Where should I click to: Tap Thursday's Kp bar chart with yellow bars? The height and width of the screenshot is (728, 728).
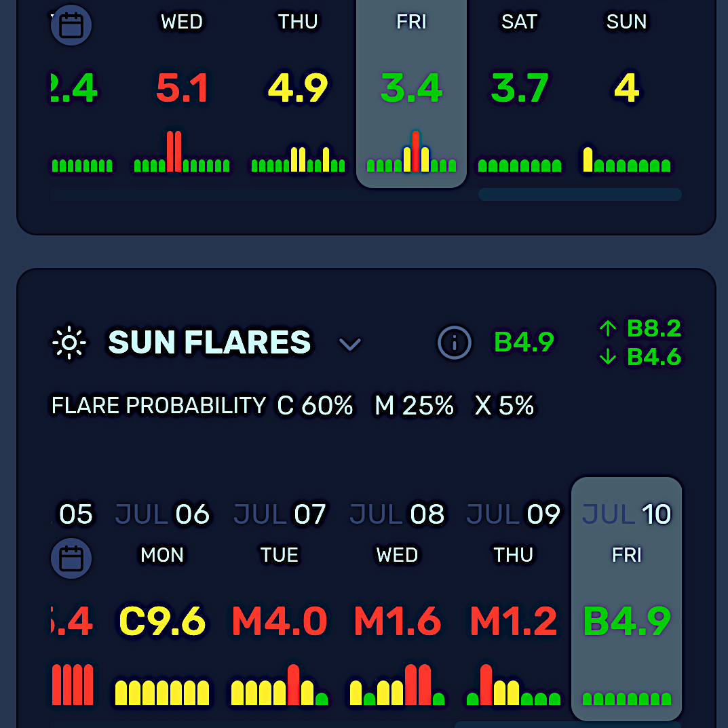point(298,159)
